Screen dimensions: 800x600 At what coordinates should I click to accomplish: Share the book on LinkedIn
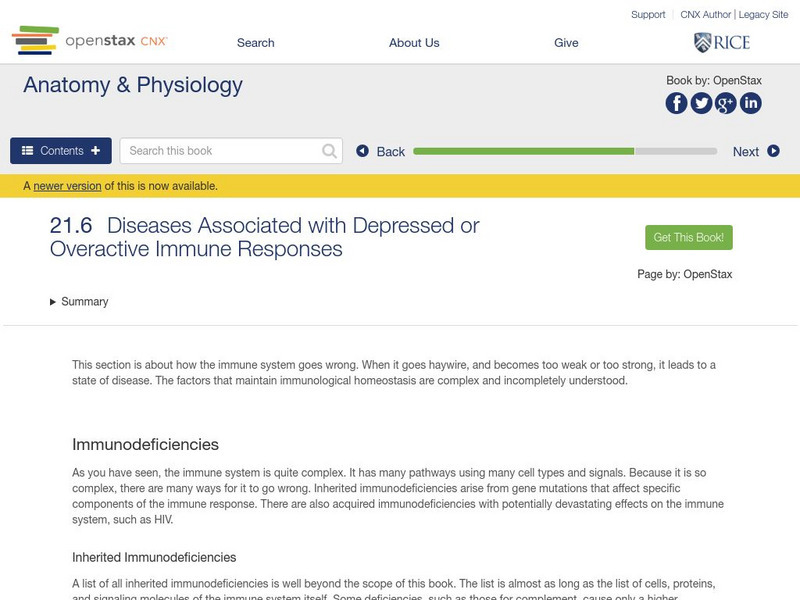750,103
